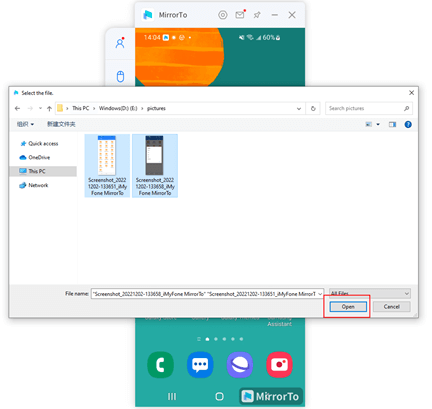
Task: Click the search magnifier icon
Action: click(406, 108)
